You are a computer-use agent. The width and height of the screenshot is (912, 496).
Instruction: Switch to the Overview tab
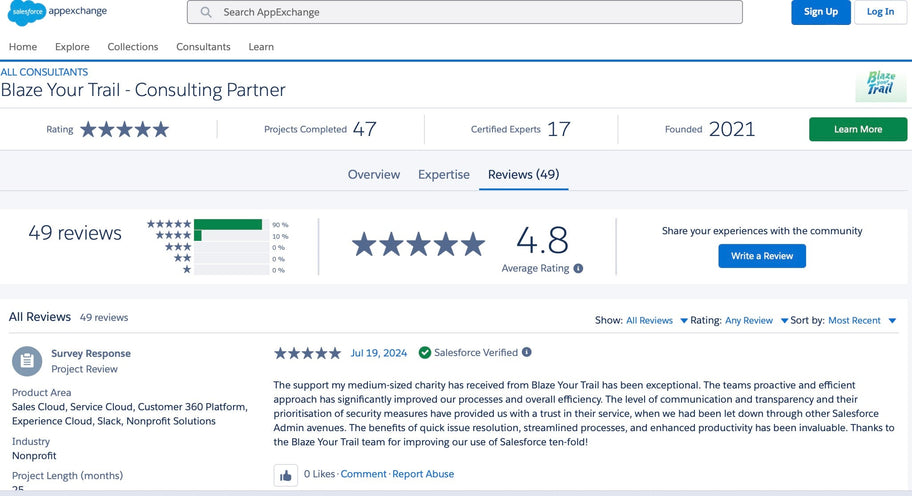tap(373, 174)
